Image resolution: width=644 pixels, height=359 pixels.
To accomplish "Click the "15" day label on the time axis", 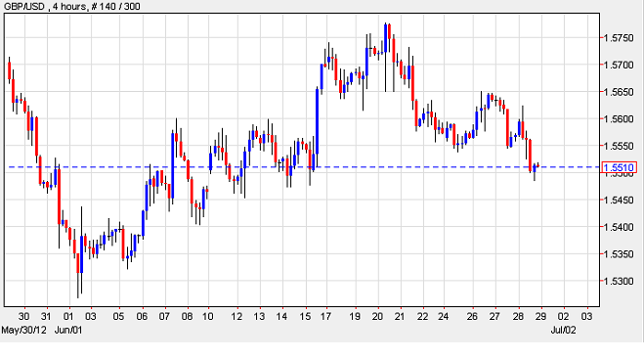I will [x=305, y=316].
